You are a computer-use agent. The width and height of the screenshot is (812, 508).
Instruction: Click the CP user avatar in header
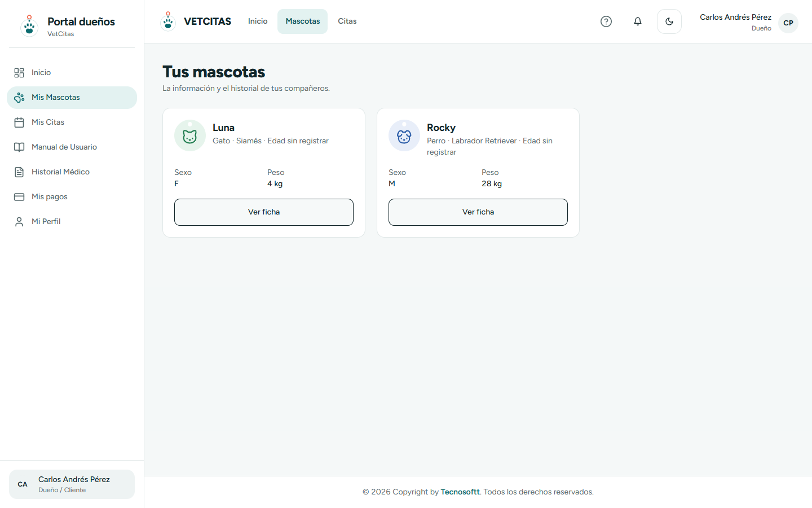[788, 23]
